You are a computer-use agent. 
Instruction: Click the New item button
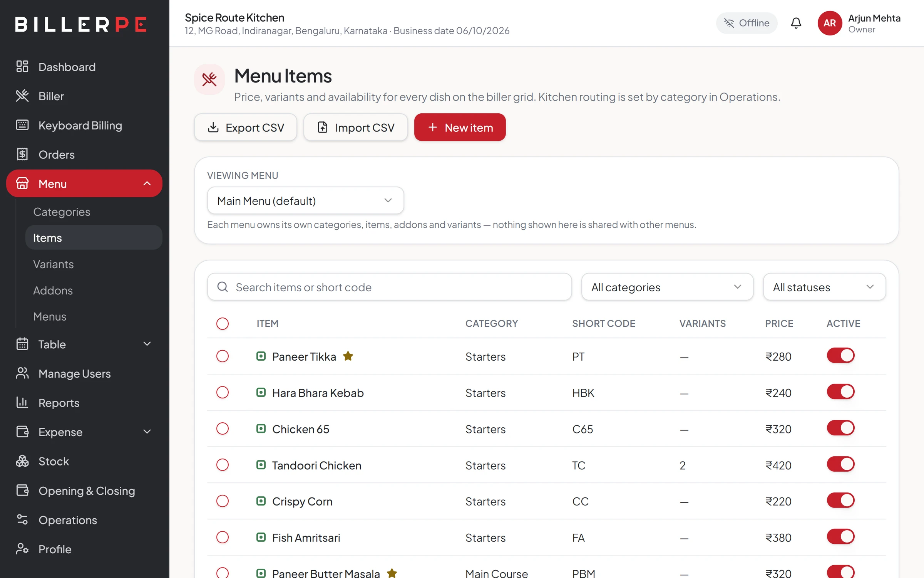(x=460, y=127)
